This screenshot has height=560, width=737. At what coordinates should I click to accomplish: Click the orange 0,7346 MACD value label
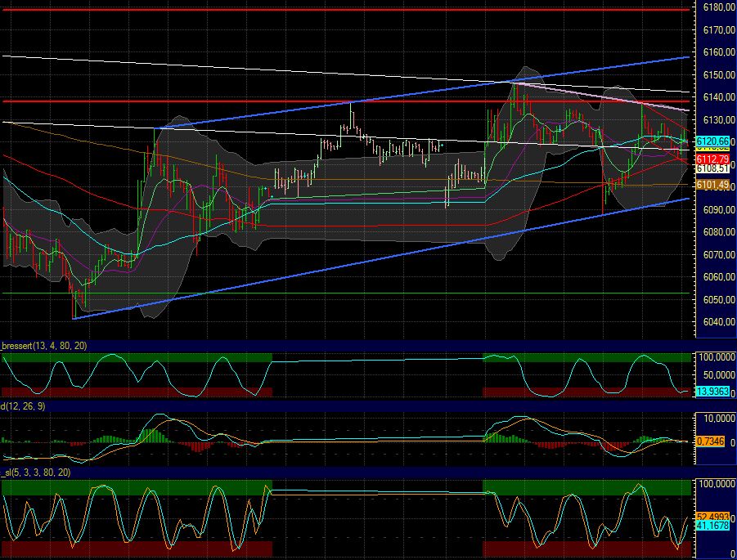coord(708,441)
